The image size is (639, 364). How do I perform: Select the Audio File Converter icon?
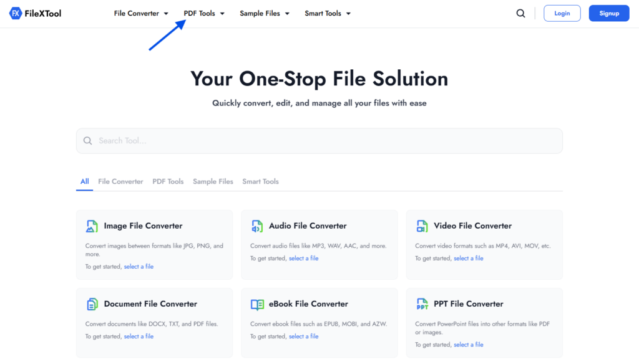[257, 225]
